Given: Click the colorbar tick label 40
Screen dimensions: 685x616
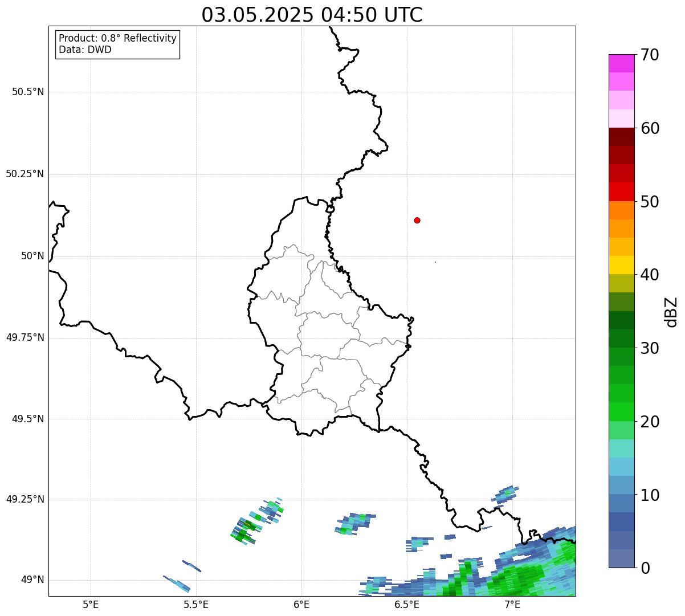Looking at the screenshot, I should [x=650, y=275].
